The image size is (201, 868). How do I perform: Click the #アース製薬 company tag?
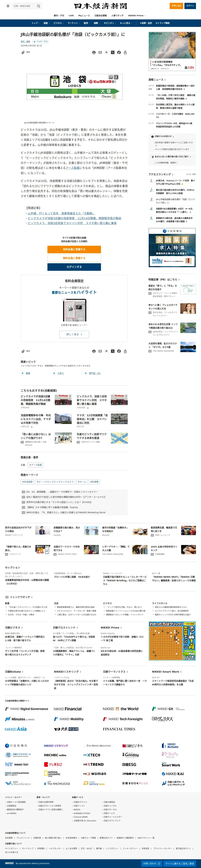point(35,465)
